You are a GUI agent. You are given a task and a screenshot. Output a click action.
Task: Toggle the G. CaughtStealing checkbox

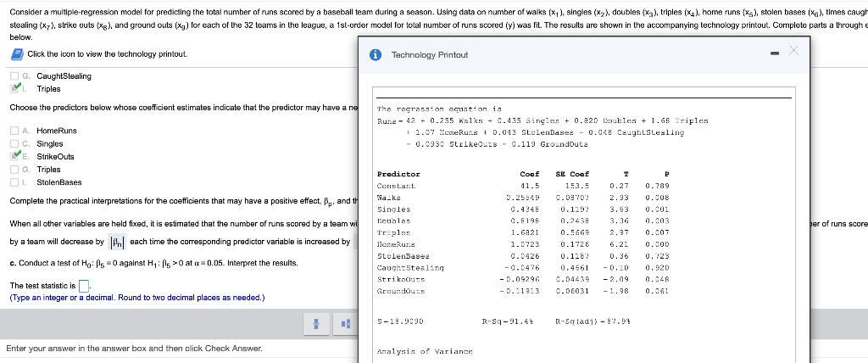(x=15, y=76)
